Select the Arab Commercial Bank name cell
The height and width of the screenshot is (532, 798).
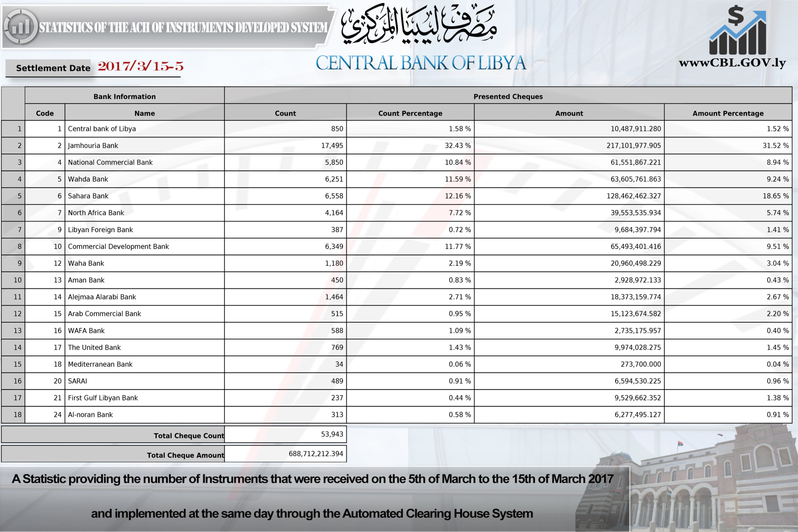click(145, 314)
